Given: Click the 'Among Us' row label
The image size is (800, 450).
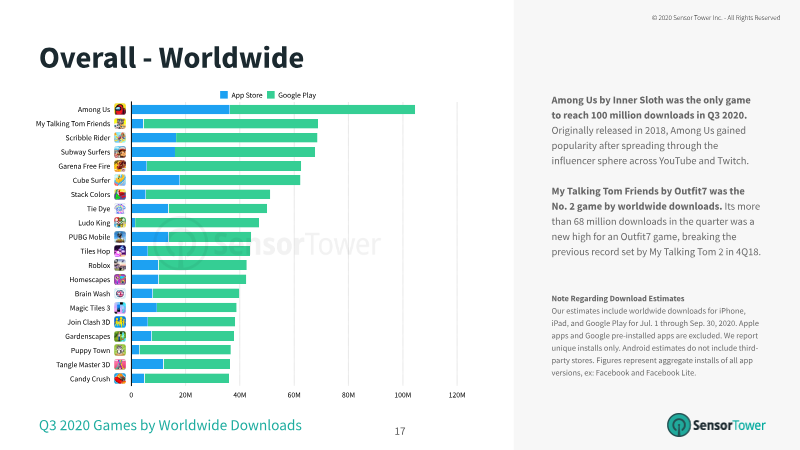Looking at the screenshot, I should pyautogui.click(x=94, y=109).
